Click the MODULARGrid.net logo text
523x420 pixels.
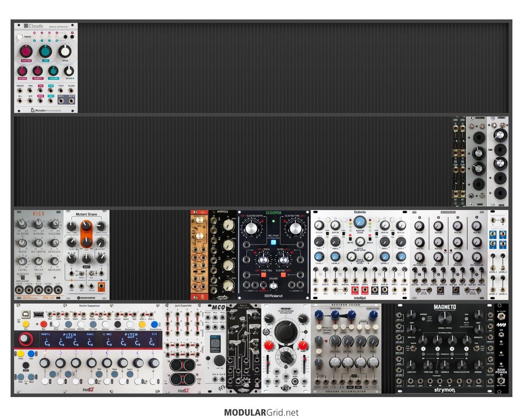click(261, 413)
